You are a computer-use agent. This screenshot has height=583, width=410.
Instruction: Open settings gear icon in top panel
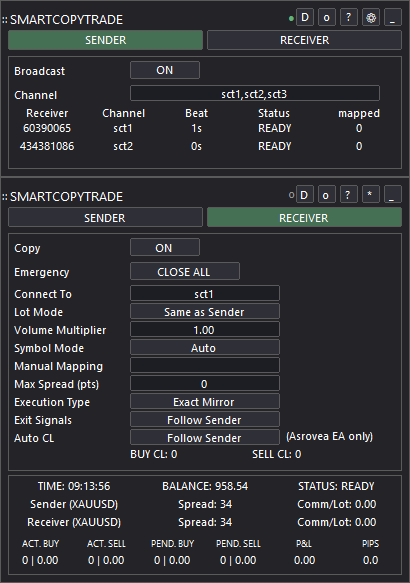tap(371, 17)
